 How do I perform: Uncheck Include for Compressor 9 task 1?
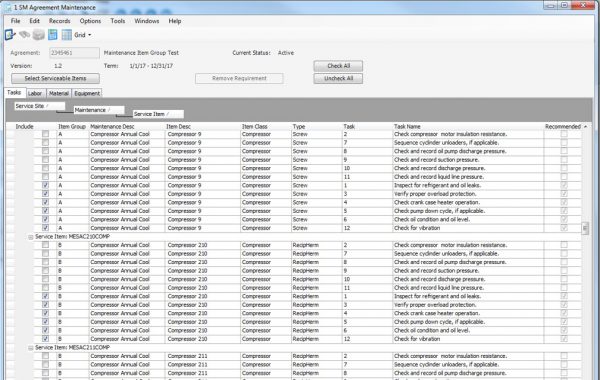coord(46,185)
